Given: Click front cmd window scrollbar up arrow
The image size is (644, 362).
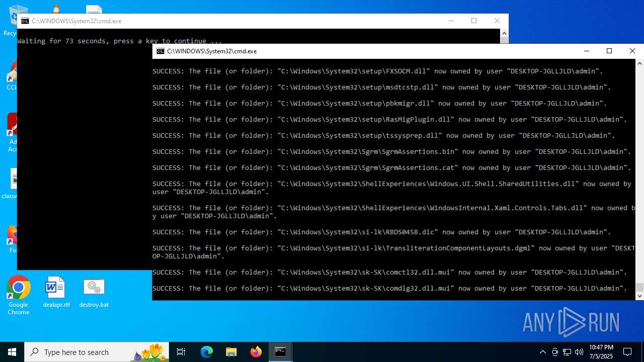Looking at the screenshot, I should point(640,63).
